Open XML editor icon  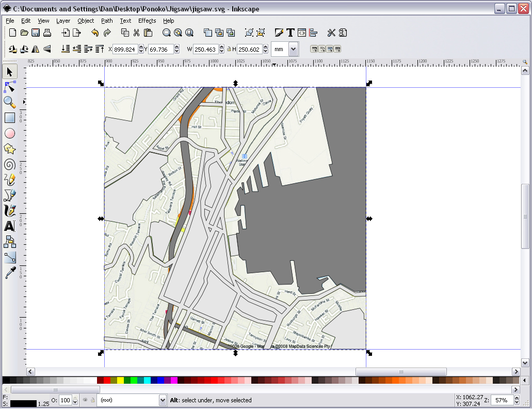[302, 33]
